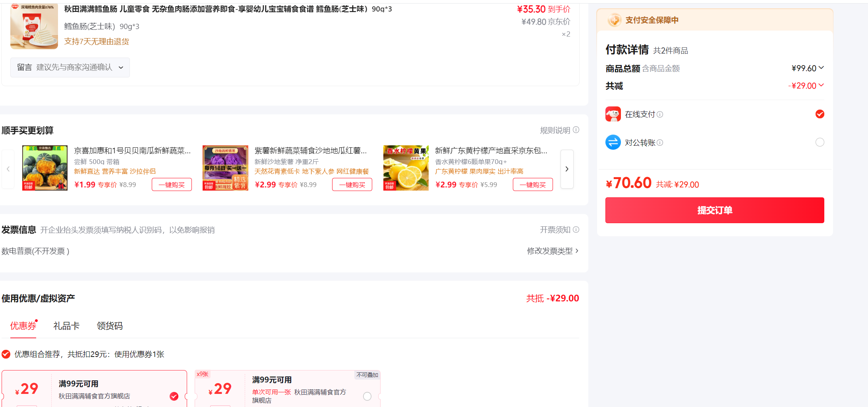Open the 新鲜广东黄柠檬 product title

[491, 150]
